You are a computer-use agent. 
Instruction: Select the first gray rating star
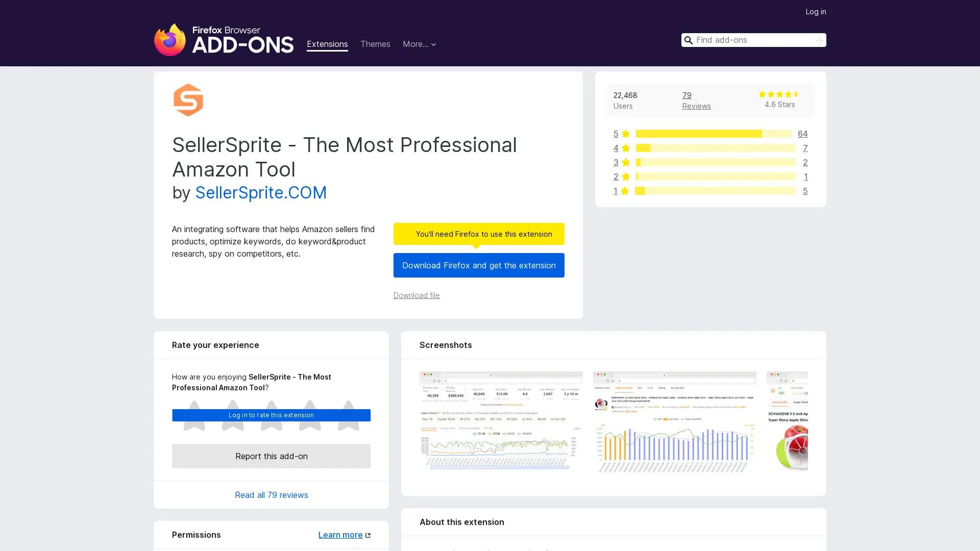coord(193,415)
